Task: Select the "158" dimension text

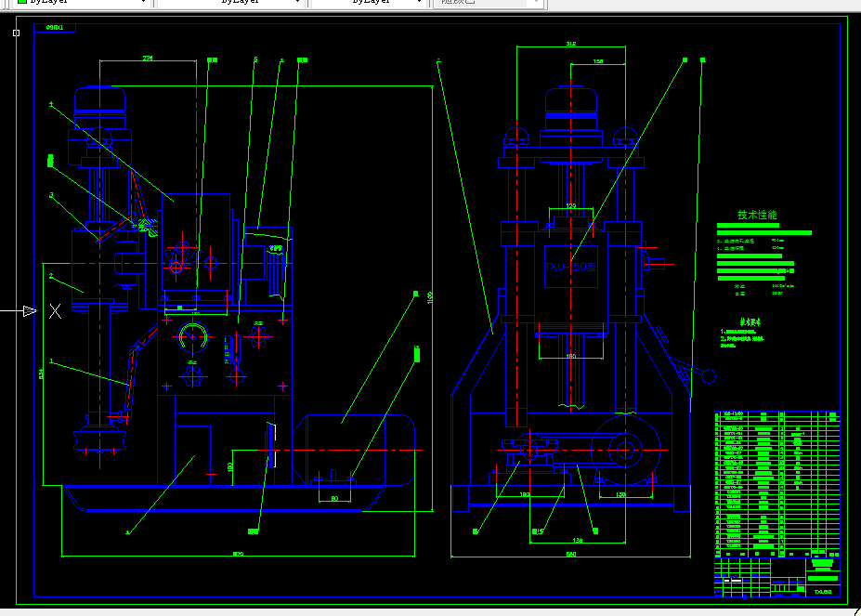Action: pos(598,61)
